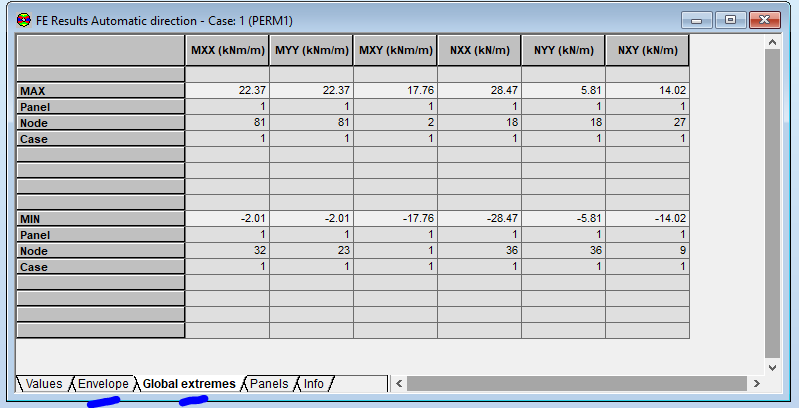Screen dimensions: 799x408
Task: Switch to the Values tab
Action: (x=43, y=384)
